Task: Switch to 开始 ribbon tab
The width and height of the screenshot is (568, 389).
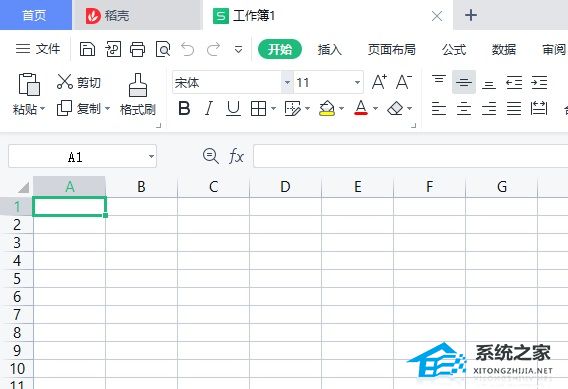Action: pos(280,49)
